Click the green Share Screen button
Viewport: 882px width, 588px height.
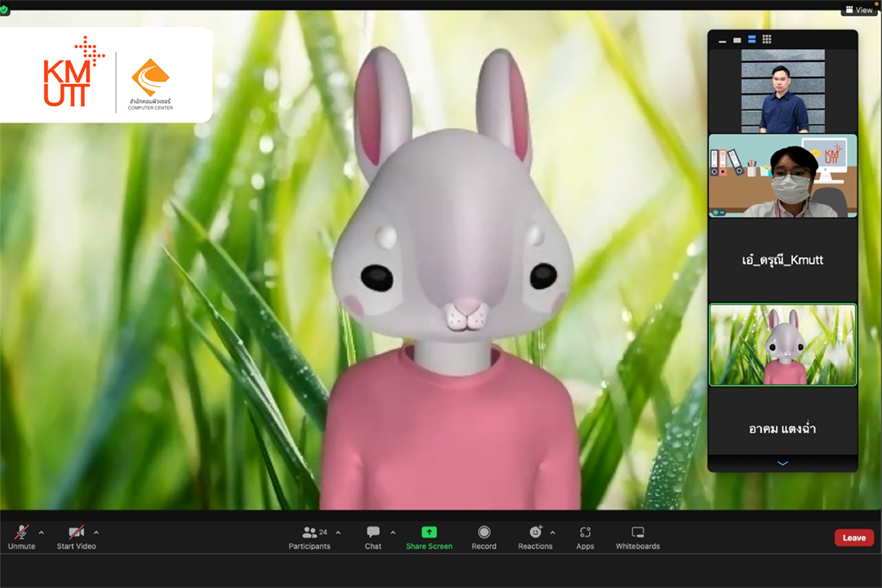(x=430, y=537)
